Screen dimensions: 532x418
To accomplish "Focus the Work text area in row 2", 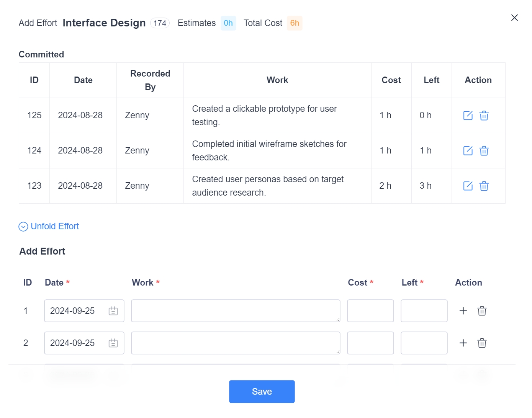I will [236, 343].
